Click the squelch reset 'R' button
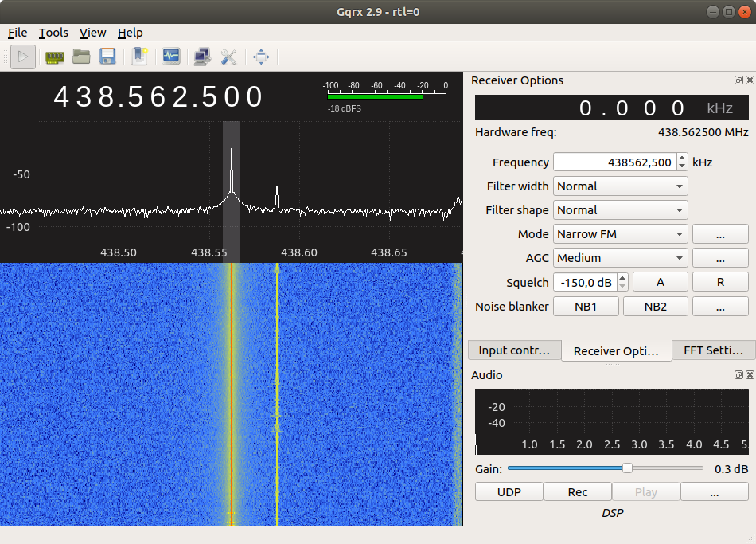756x544 pixels. [x=720, y=283]
